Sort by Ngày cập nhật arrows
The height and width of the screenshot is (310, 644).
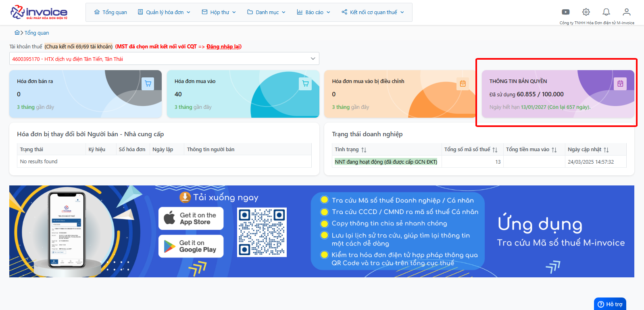606,150
